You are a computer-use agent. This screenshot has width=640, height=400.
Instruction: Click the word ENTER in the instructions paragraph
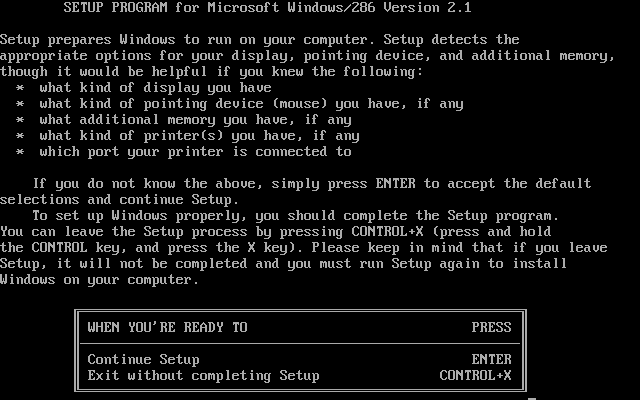click(396, 183)
